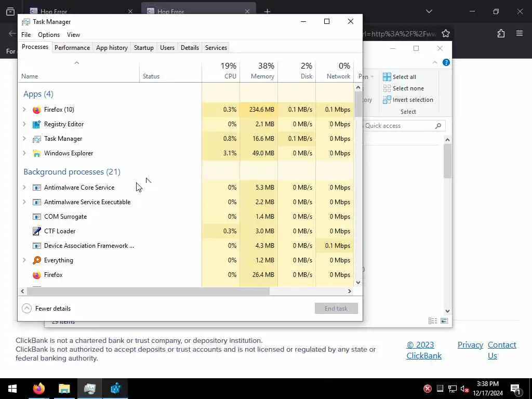Switch to the Performance tab
The width and height of the screenshot is (532, 399).
click(x=72, y=48)
